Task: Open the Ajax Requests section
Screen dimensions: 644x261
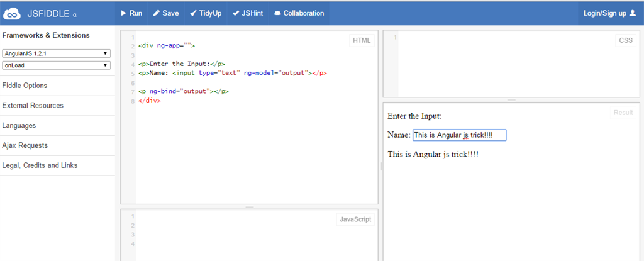Action: tap(25, 145)
